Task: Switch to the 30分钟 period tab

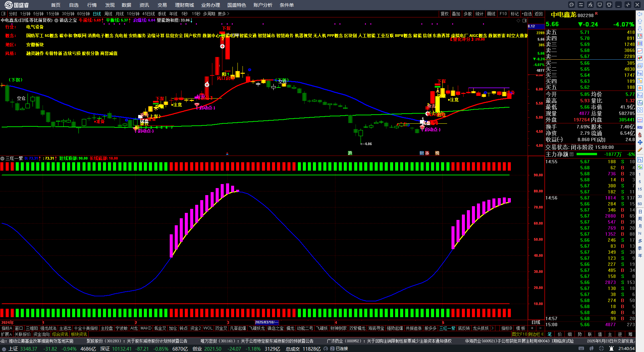Action: (x=68, y=14)
